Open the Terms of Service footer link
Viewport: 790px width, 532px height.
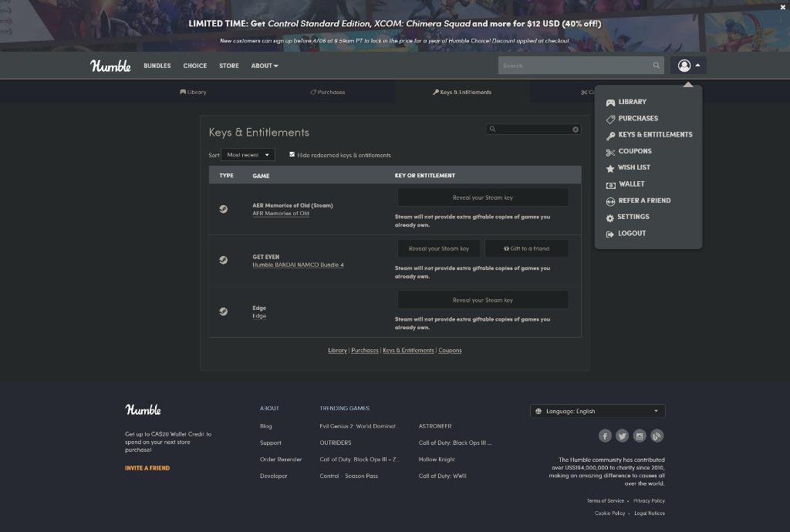pos(605,501)
